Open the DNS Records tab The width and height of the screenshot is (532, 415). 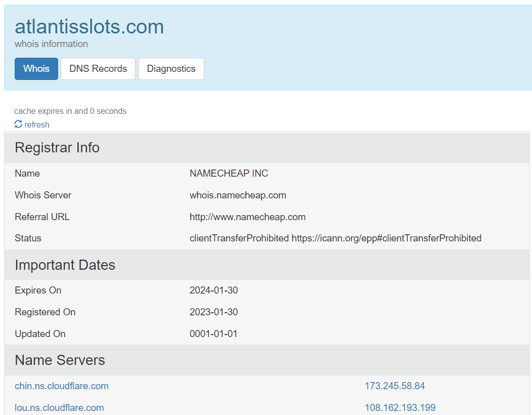(98, 69)
